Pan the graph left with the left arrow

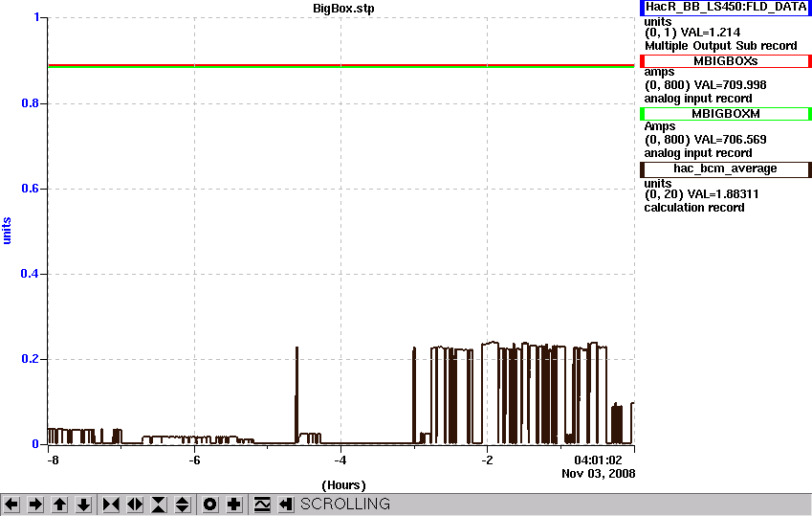11,505
